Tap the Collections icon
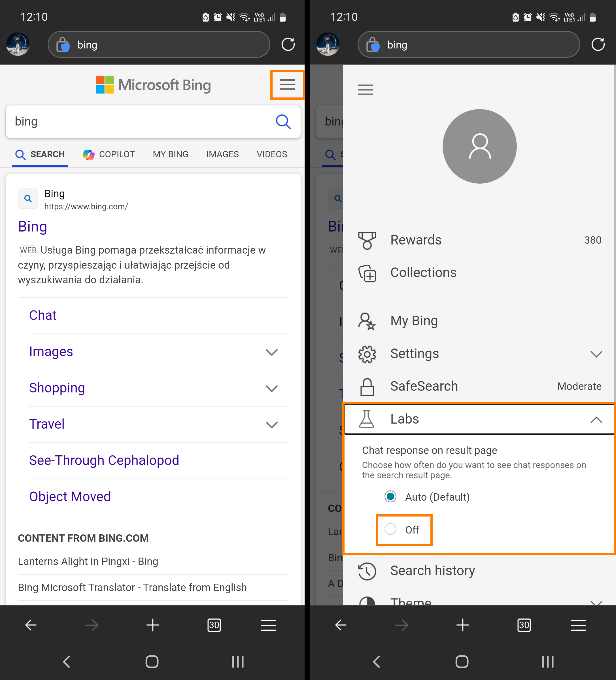616x680 pixels. point(367,273)
